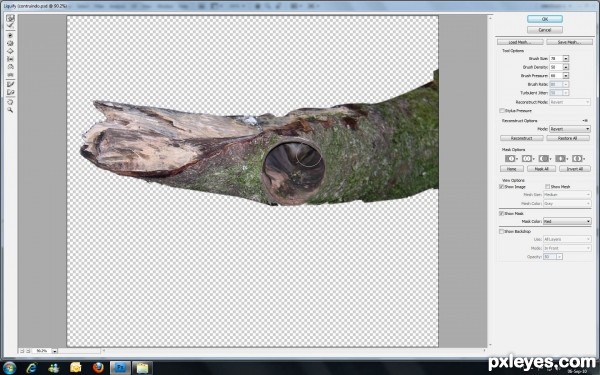This screenshot has width=600, height=375.
Task: Click the Invert All button
Action: pos(575,169)
